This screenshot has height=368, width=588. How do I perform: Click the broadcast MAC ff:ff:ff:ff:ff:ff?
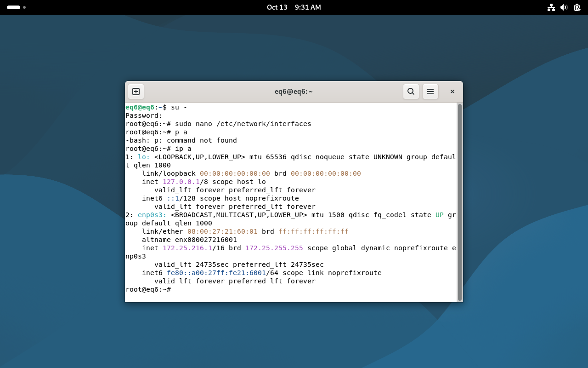coord(313,231)
